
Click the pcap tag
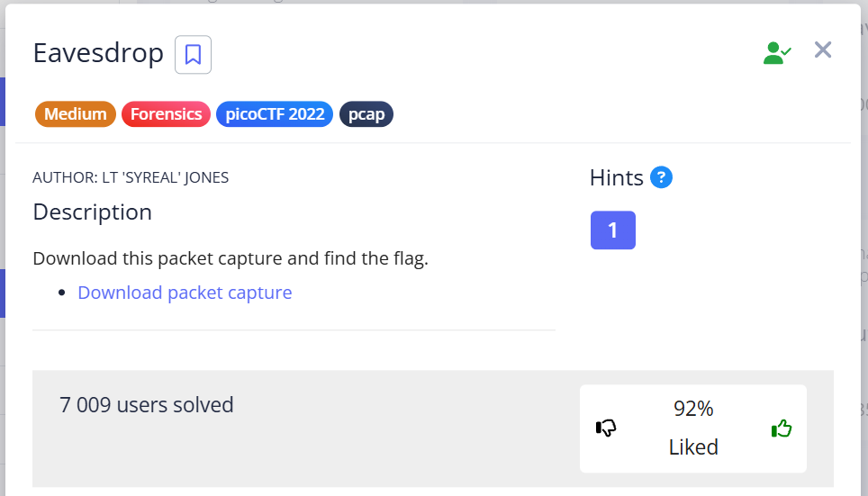366,114
